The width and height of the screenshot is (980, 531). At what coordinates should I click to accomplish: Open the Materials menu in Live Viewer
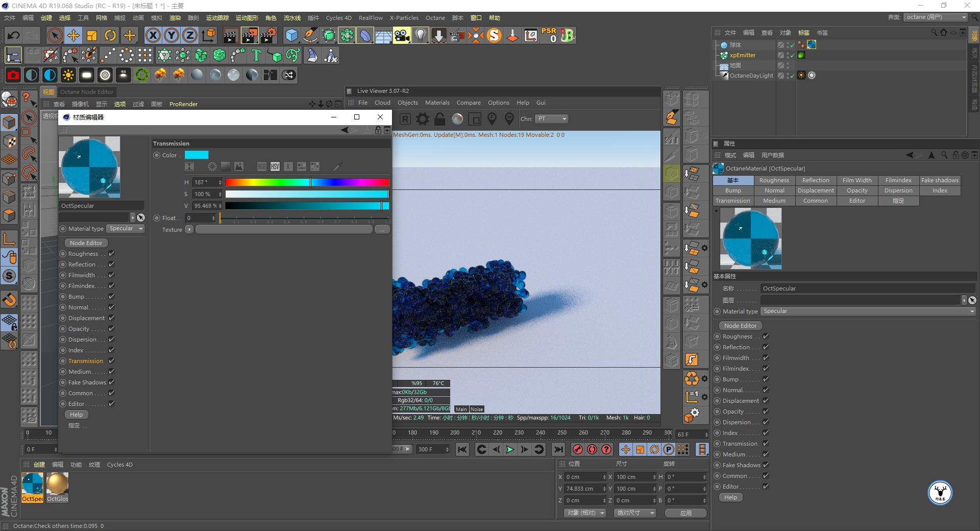[x=437, y=103]
